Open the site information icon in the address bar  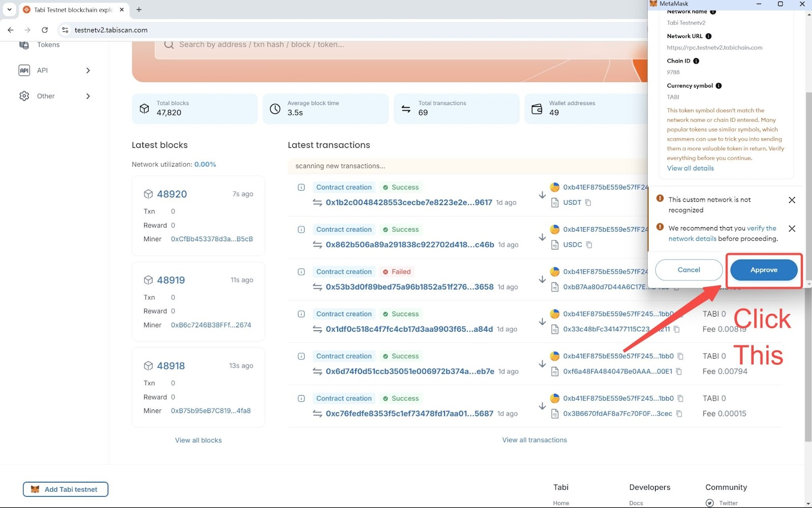tap(65, 30)
